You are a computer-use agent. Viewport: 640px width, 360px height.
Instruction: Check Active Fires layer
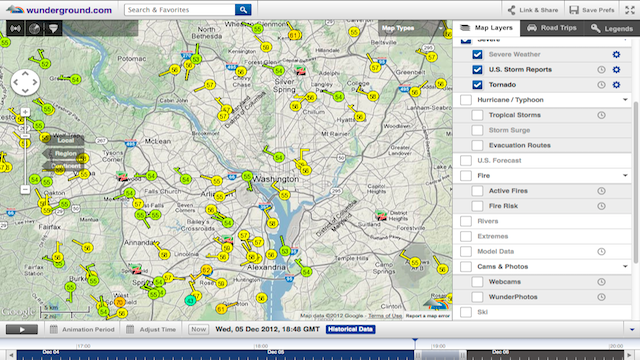477,191
